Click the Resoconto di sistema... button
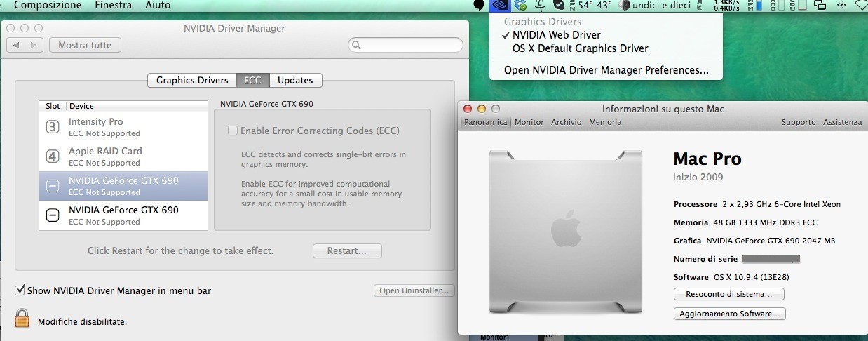868x341 pixels. tap(728, 294)
